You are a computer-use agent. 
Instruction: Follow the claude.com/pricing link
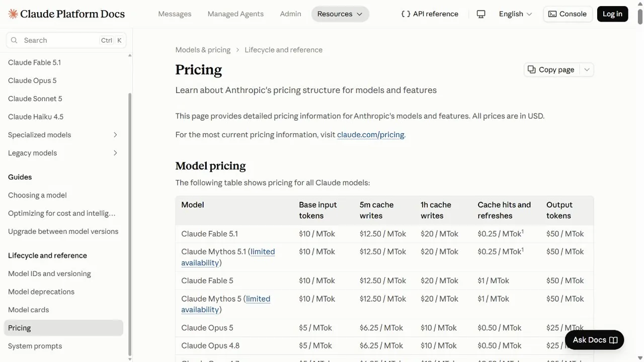pyautogui.click(x=371, y=135)
